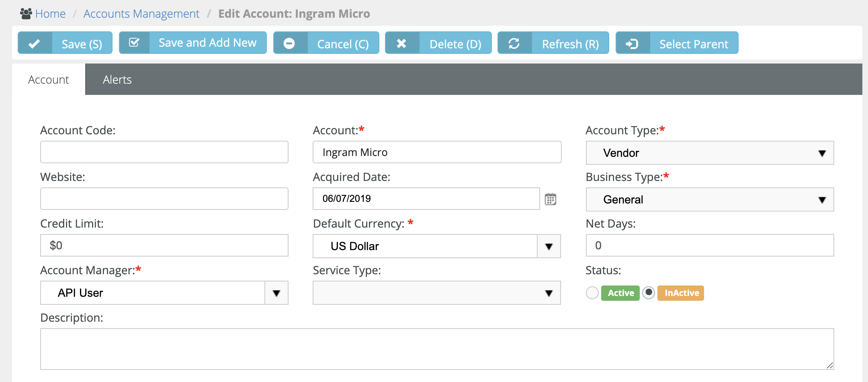This screenshot has width=868, height=382.
Task: Click the Select Parent button label
Action: (694, 44)
